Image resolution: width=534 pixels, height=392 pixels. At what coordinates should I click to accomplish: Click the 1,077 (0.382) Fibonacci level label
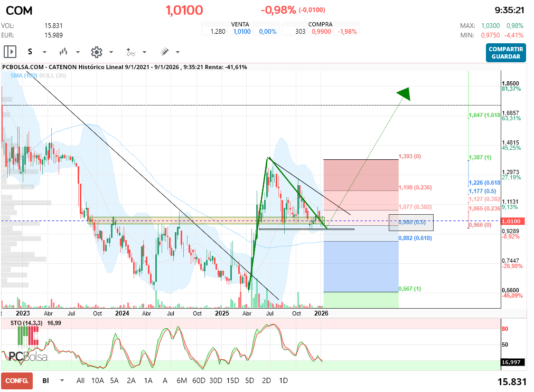pyautogui.click(x=415, y=207)
